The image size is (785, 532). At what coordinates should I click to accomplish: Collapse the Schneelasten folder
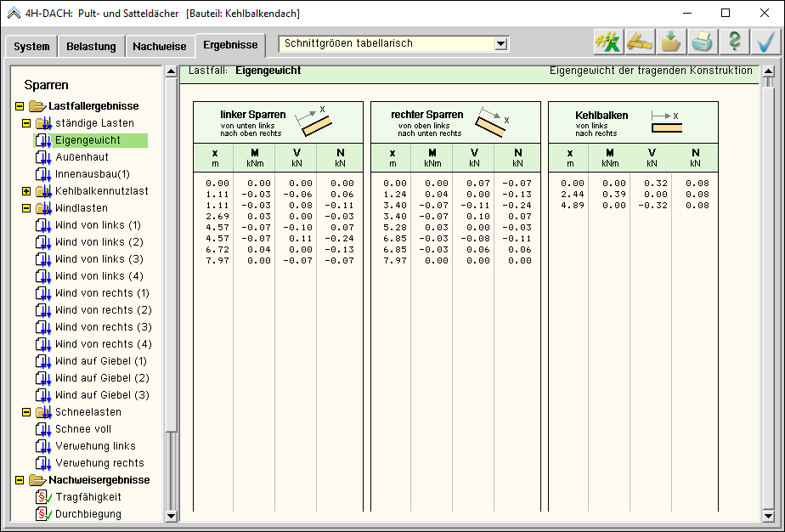26,412
